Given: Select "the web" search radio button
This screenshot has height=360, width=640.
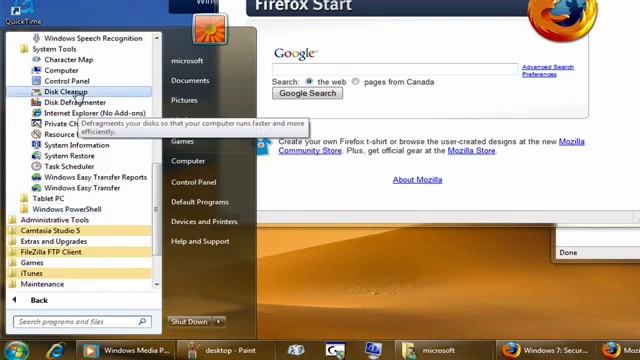Looking at the screenshot, I should coord(309,82).
